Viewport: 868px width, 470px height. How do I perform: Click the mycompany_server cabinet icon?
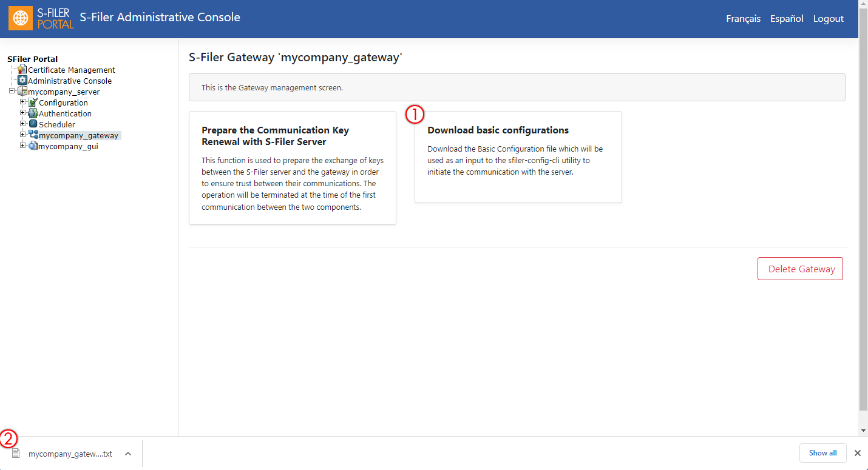(x=22, y=92)
